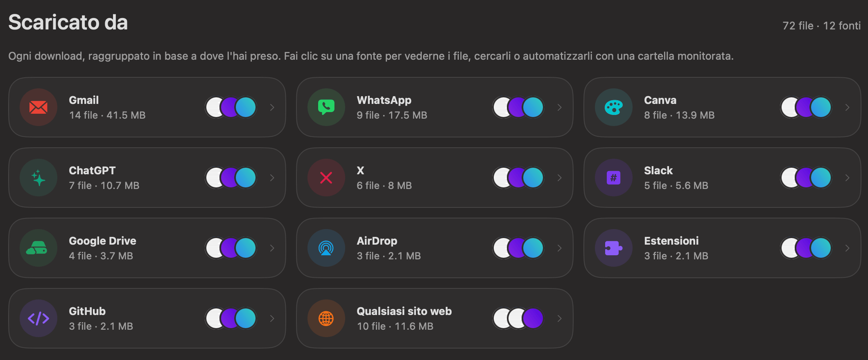This screenshot has width=868, height=360.
Task: Click the WhatsApp phone bubble icon
Action: (326, 107)
